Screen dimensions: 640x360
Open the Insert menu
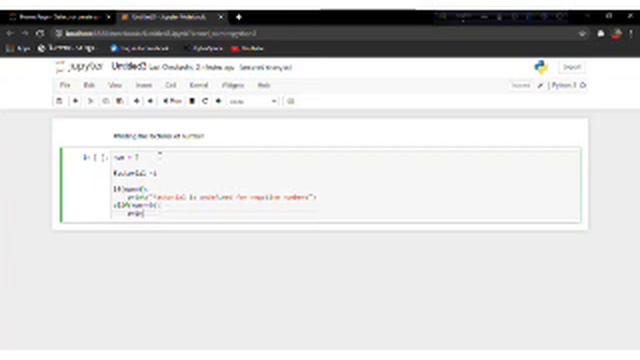[144, 85]
